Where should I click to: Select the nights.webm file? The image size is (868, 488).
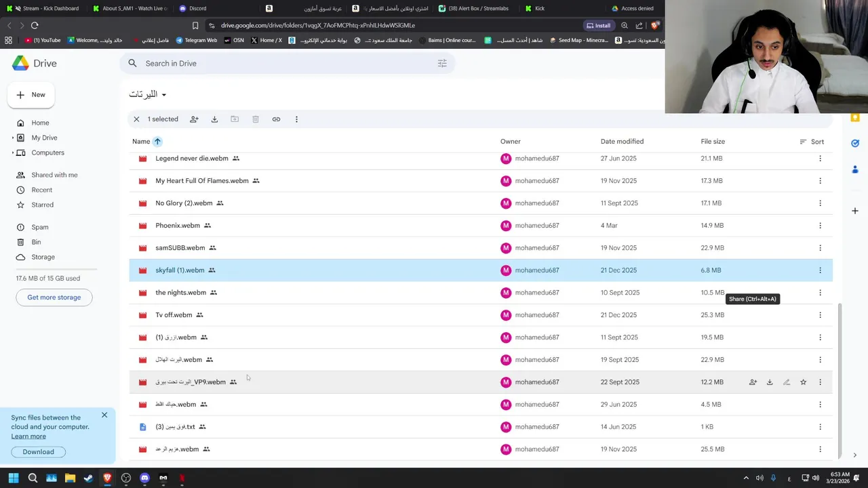[481, 293]
